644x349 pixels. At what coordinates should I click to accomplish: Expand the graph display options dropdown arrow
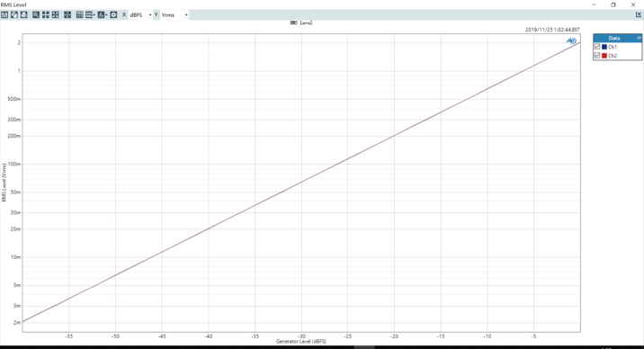tap(94, 15)
